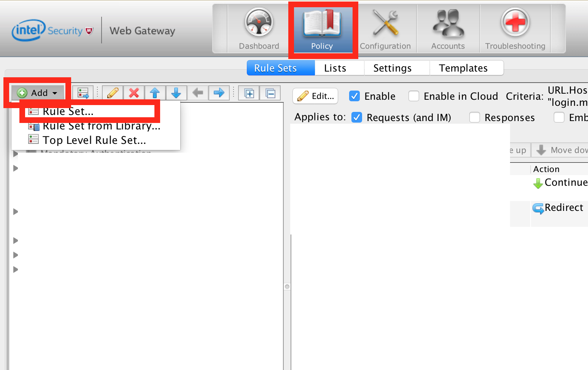Image resolution: width=588 pixels, height=370 pixels.
Task: Open the Troubleshooting section
Action: [x=515, y=29]
